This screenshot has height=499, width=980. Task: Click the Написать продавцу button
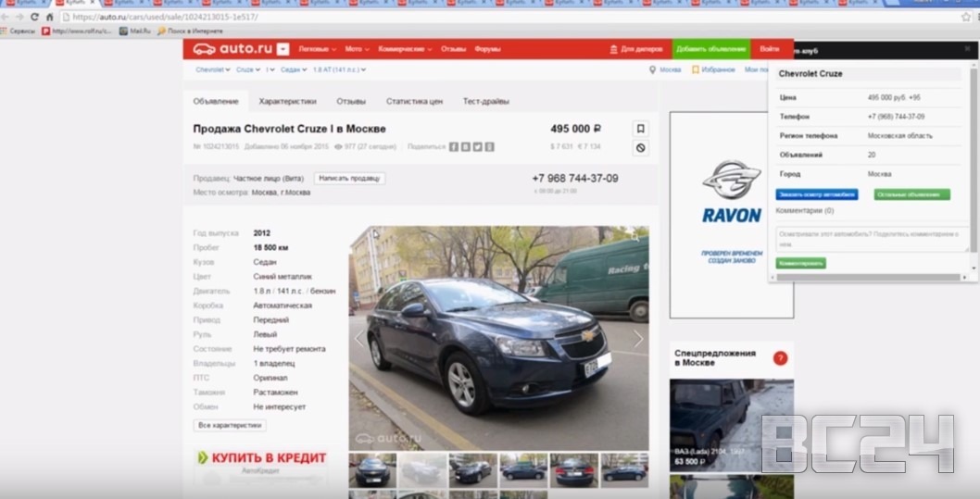(349, 178)
